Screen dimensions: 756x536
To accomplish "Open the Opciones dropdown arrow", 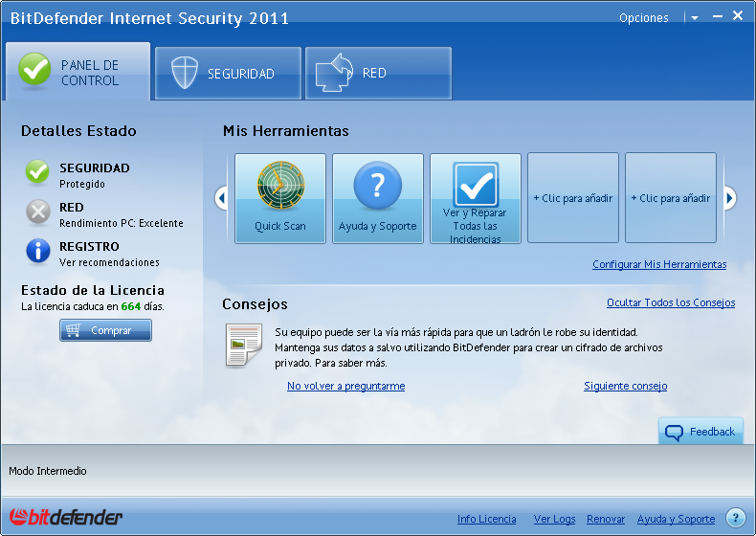I will [x=694, y=18].
